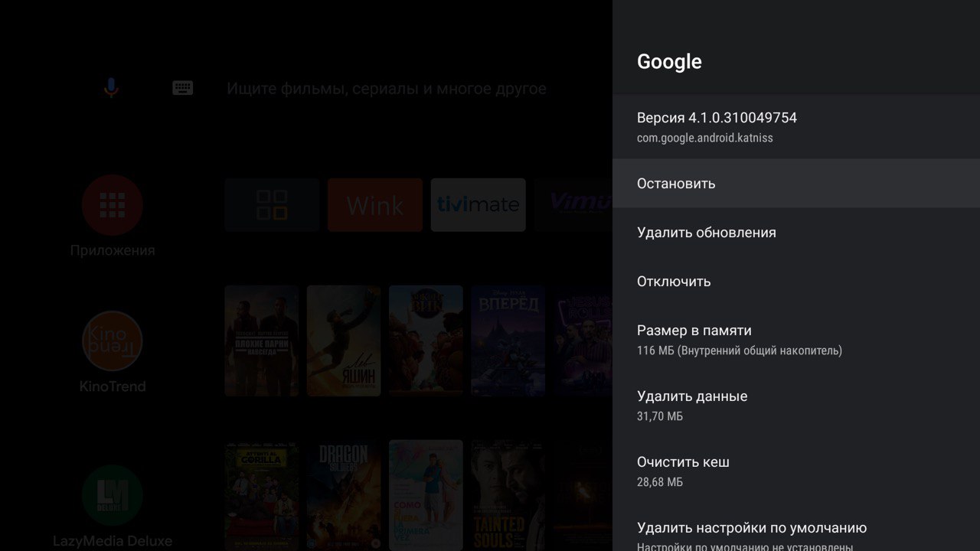Screen dimensions: 980x551
Task: Open the animated poster next to Яшин
Action: coord(426,341)
